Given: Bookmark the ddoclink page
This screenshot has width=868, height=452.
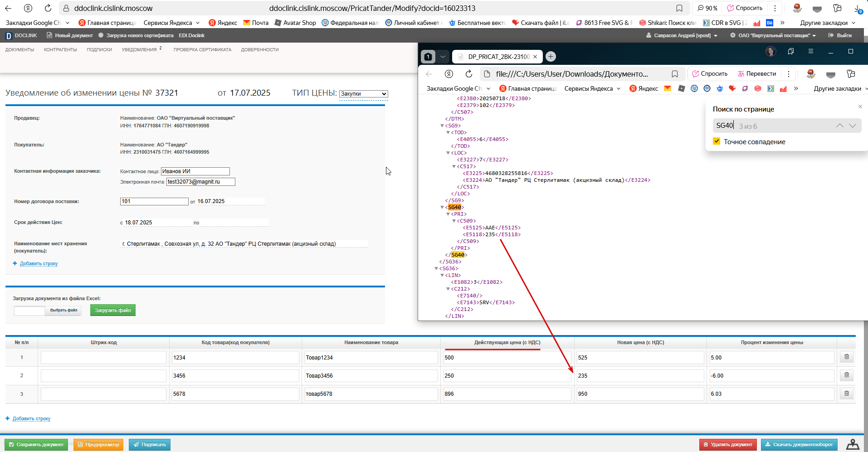Looking at the screenshot, I should tap(679, 8).
